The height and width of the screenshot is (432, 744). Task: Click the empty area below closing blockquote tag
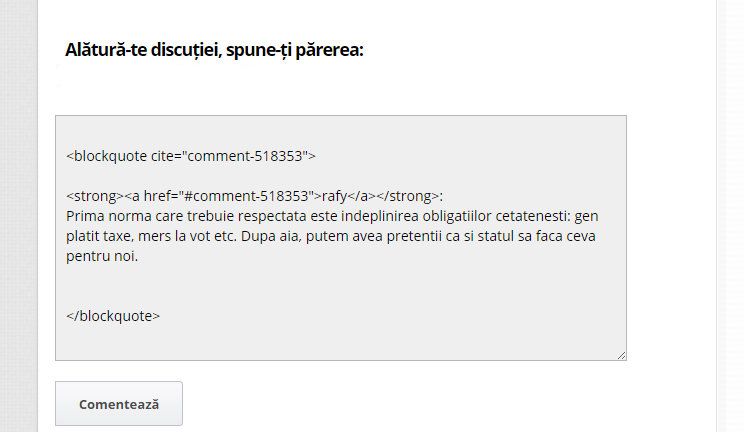pos(341,342)
